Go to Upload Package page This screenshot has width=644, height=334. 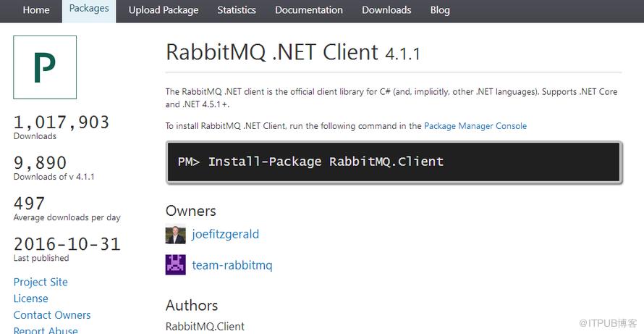click(x=164, y=10)
